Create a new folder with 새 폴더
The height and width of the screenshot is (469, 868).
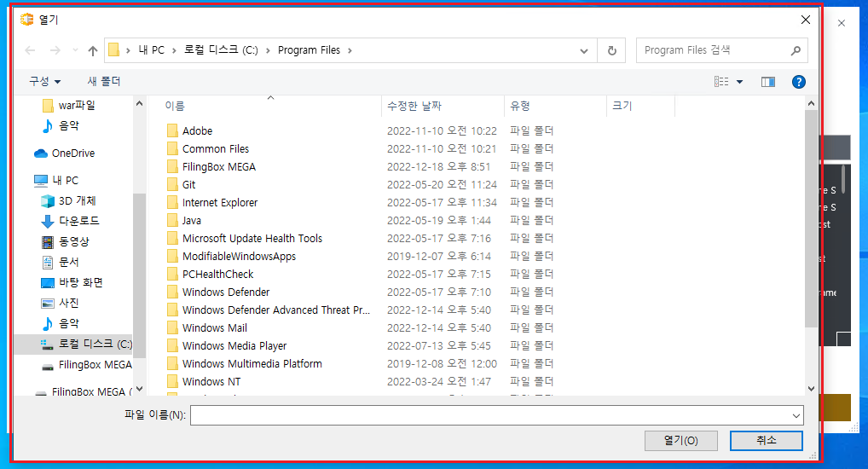pos(103,81)
